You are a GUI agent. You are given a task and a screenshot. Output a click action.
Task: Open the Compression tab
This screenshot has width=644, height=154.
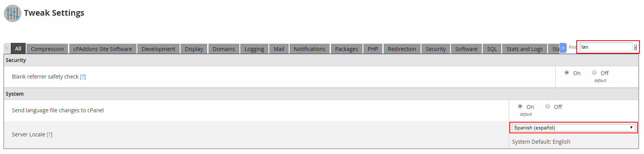click(47, 49)
